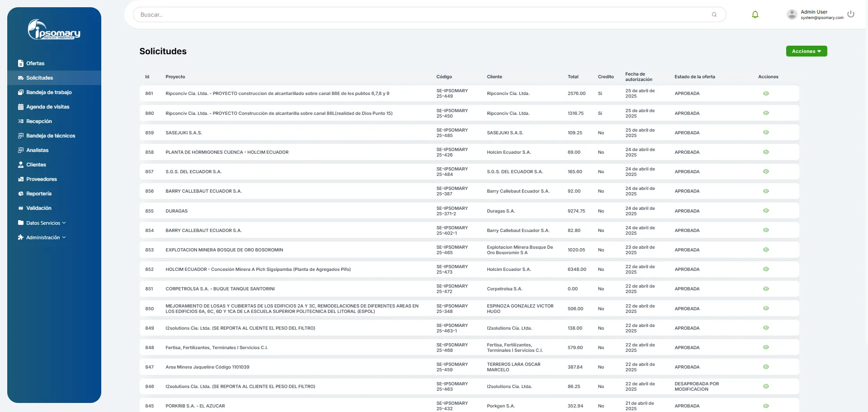Click the power logout icon
Viewport: 868px width, 412px height.
pyautogui.click(x=851, y=14)
